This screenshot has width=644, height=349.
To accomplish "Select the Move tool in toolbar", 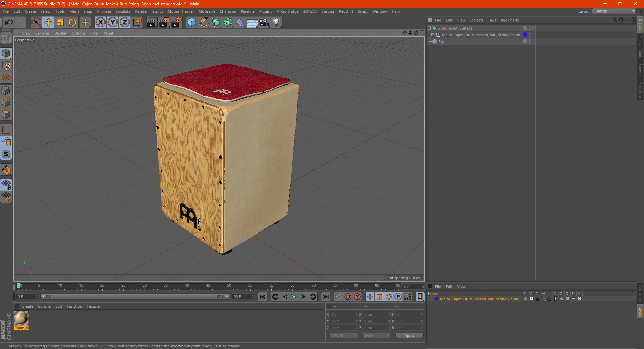I will click(48, 22).
